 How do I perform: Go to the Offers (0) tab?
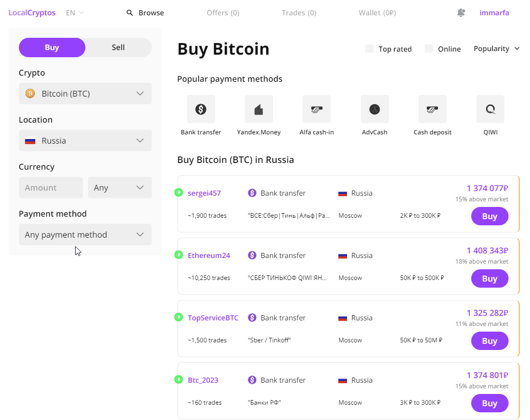coord(223,13)
